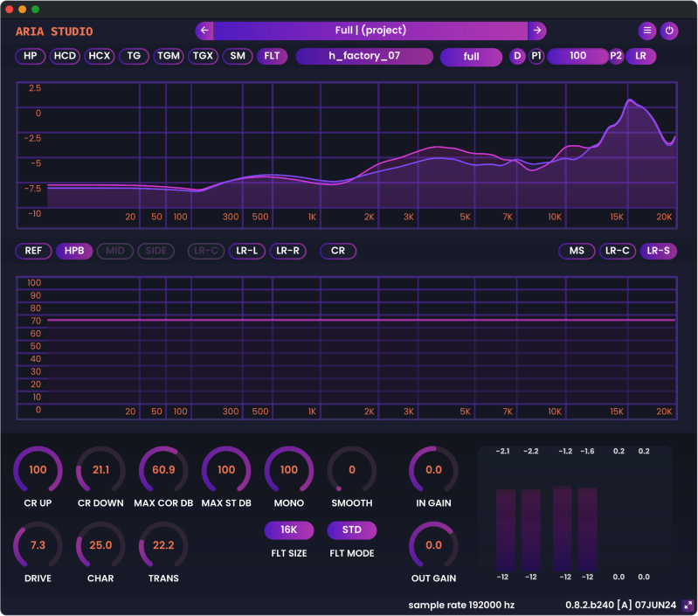Image resolution: width=698 pixels, height=616 pixels.
Task: Click the TRANS knob
Action: (163, 546)
